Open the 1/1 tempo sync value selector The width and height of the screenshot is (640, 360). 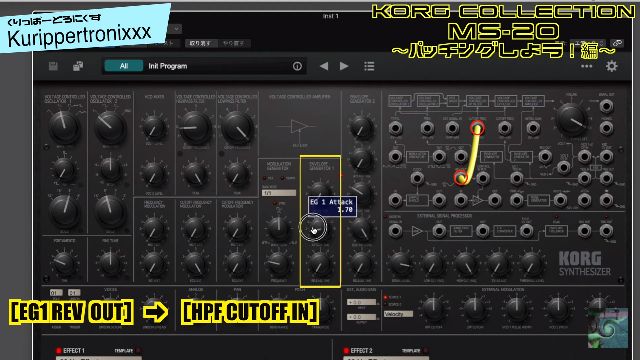coord(279,193)
